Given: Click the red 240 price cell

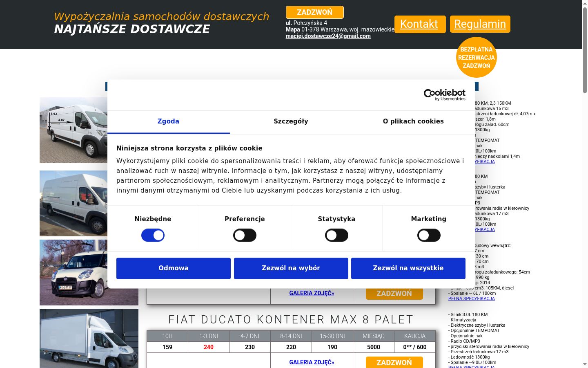Looking at the screenshot, I should click(209, 347).
